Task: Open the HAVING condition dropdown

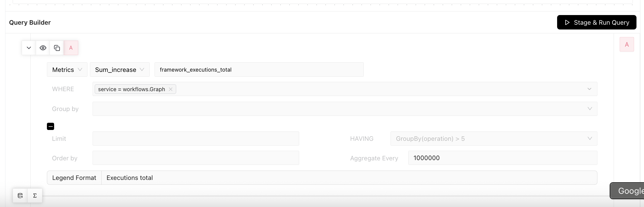Action: coord(494,138)
